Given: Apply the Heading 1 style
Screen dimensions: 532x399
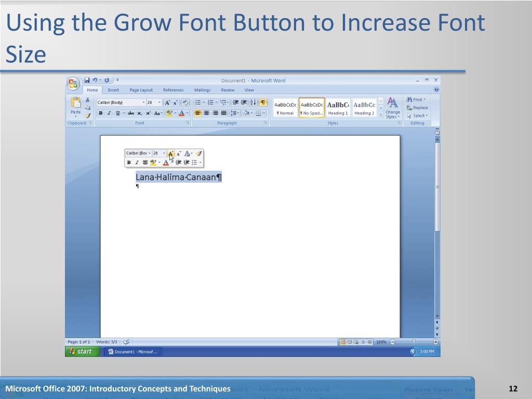Looking at the screenshot, I should pos(338,108).
